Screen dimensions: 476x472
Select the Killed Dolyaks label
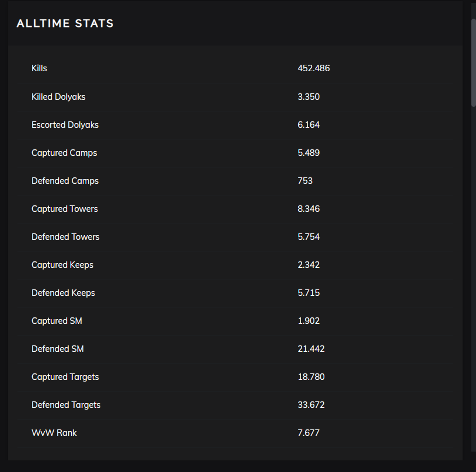(58, 97)
